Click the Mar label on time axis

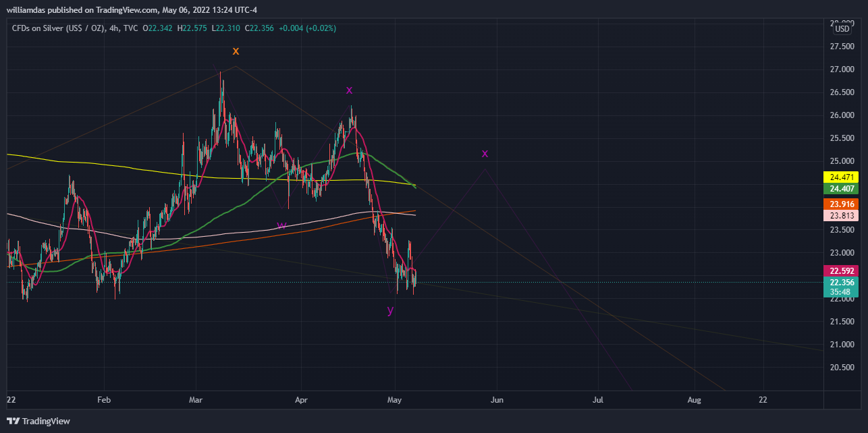point(196,400)
